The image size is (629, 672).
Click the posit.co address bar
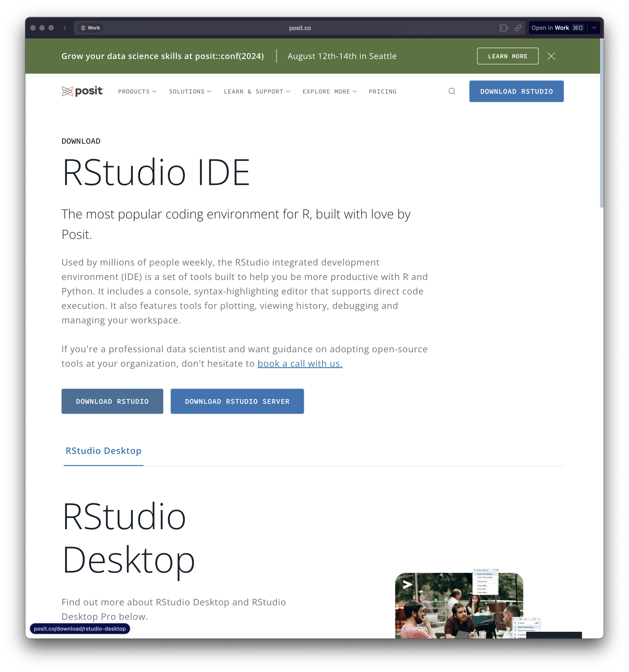300,28
